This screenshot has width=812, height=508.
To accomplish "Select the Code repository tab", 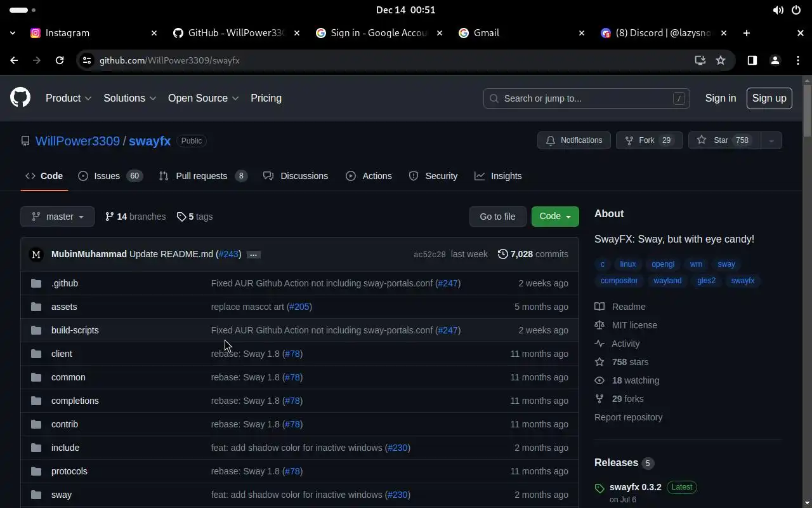I will [44, 176].
